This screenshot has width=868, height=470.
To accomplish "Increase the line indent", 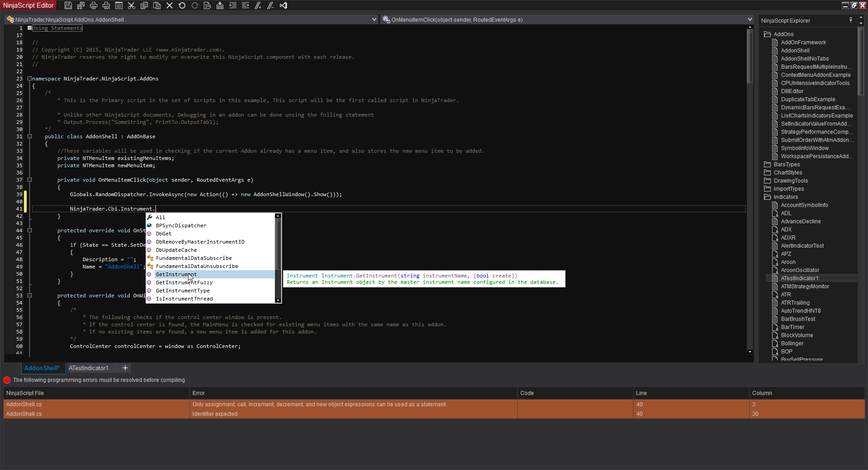I will pyautogui.click(x=245, y=5).
